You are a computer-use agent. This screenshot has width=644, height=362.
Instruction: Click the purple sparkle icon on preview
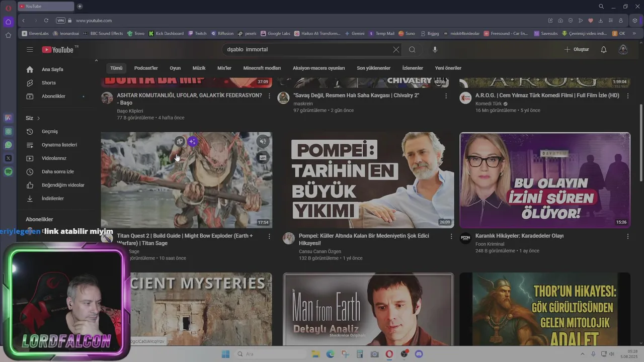[x=192, y=141]
